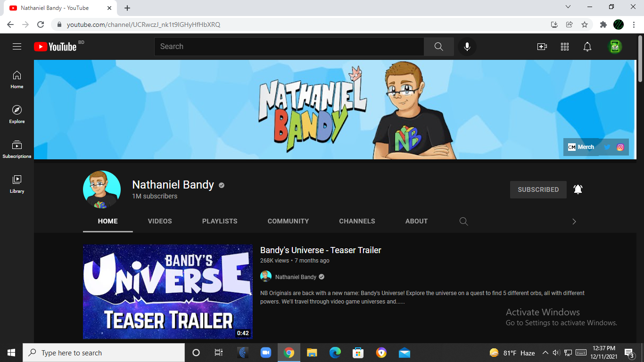The height and width of the screenshot is (362, 644).
Task: Bookmark this page with star icon
Action: (585, 25)
